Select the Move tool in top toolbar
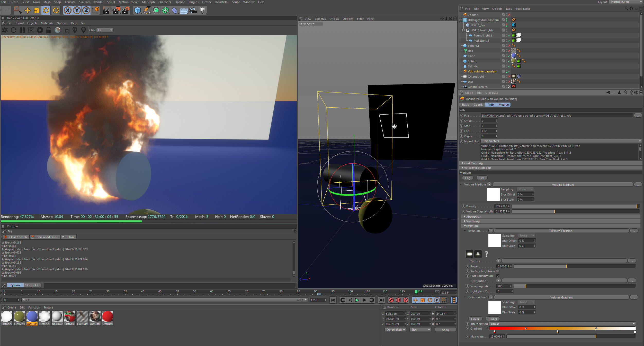This screenshot has height=346, width=644. point(27,10)
